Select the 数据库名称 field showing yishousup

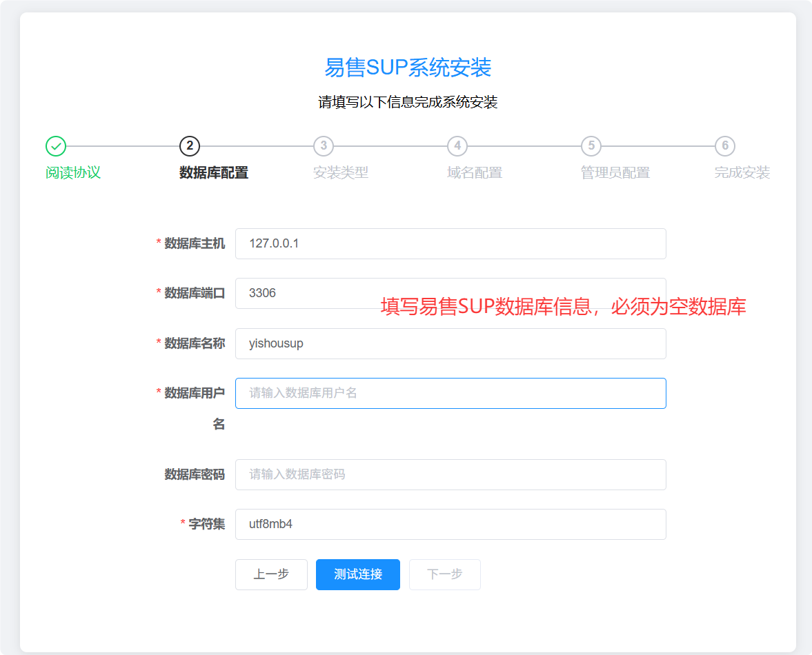tap(450, 343)
